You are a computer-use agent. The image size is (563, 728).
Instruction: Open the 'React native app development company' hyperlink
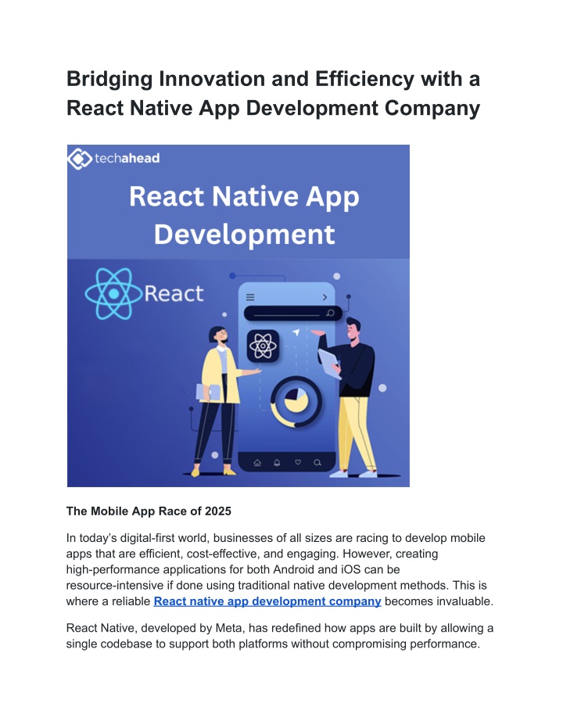point(267,601)
